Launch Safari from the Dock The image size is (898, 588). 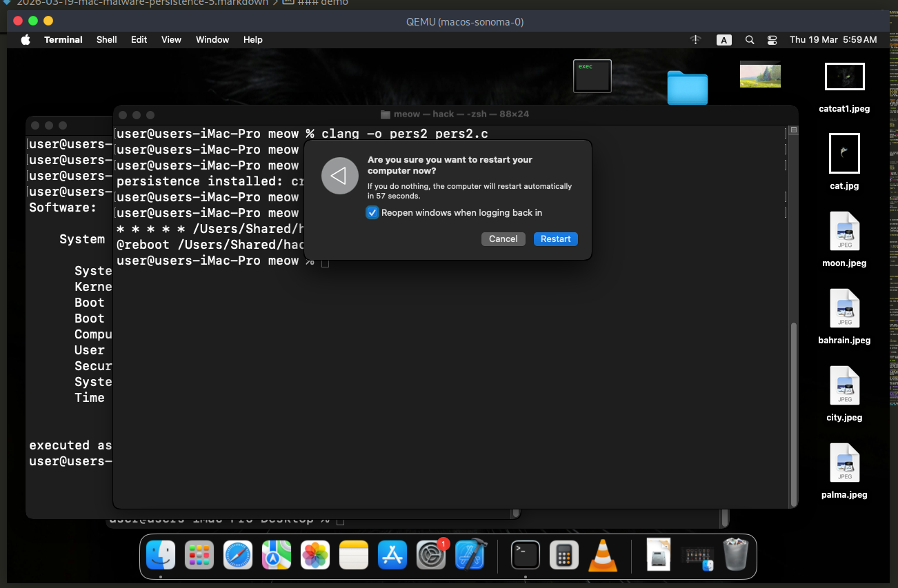[x=238, y=554]
